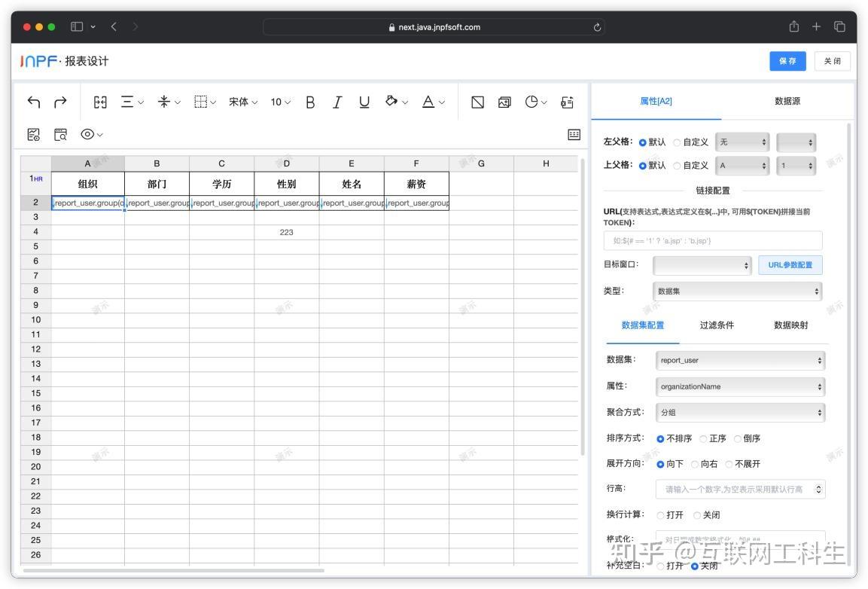The image size is (868, 589).
Task: Select the 薪资 header cell
Action: [416, 184]
